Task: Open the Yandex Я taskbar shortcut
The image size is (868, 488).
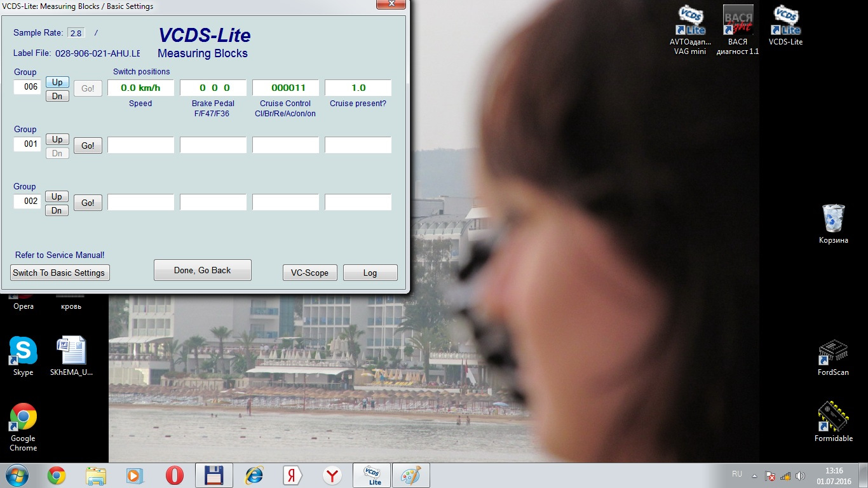Action: pyautogui.click(x=292, y=475)
